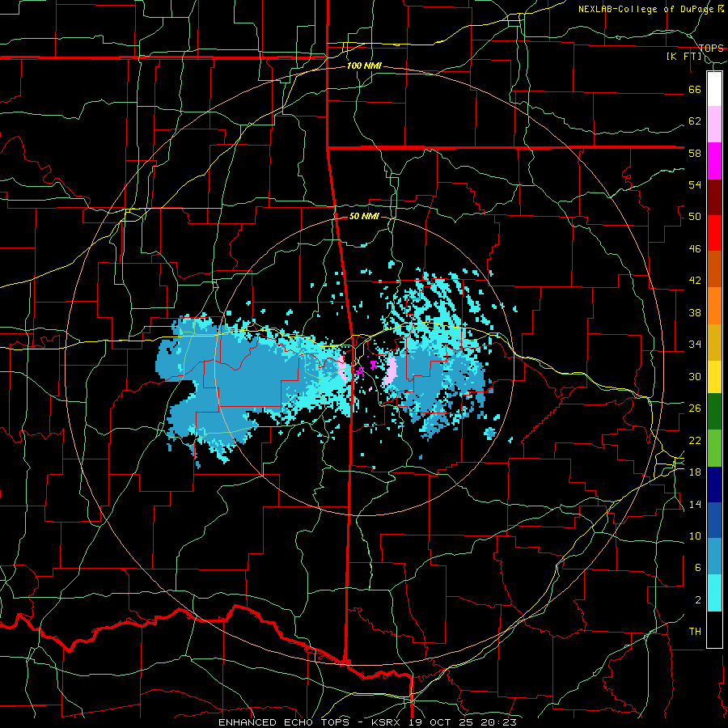Click the dark orange 42 kft legend swatch

(x=714, y=269)
